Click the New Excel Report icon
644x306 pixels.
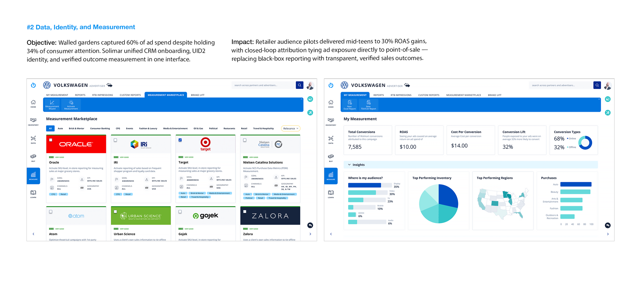350,105
